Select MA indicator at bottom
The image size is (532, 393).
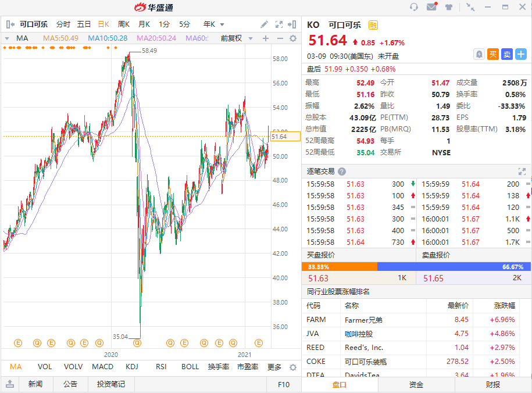(x=16, y=367)
